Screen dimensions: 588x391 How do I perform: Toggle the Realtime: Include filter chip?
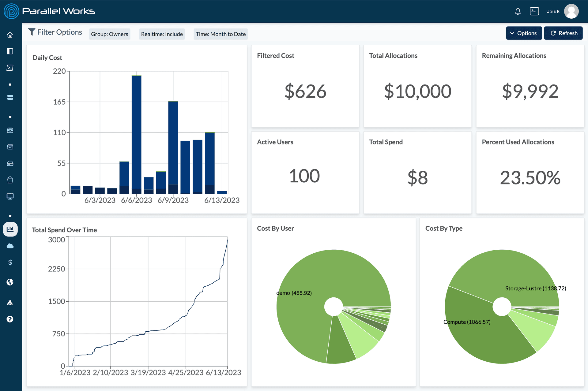click(x=162, y=34)
